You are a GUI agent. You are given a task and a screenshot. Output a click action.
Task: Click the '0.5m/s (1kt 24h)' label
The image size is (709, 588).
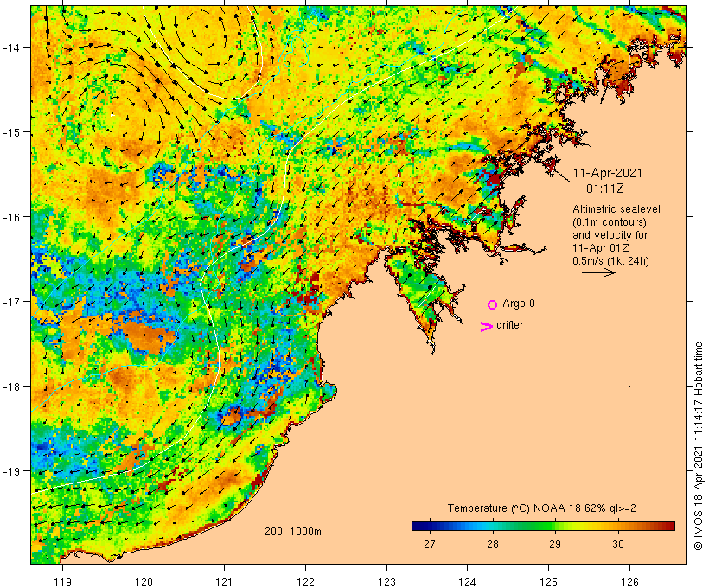pos(610,261)
